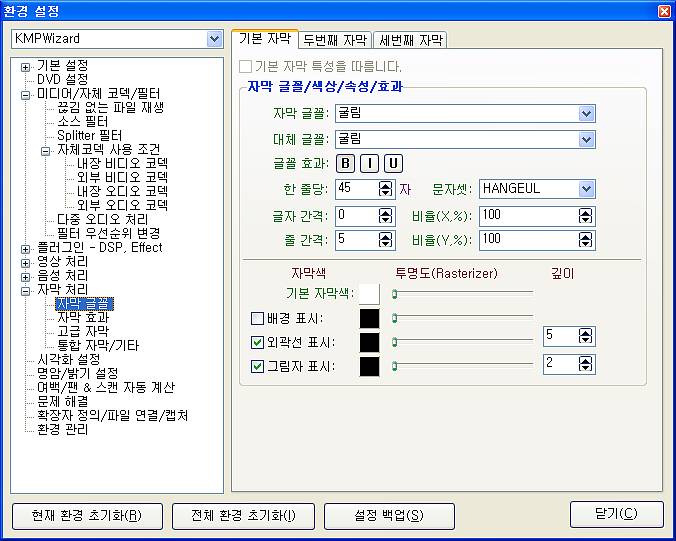The height and width of the screenshot is (541, 676).
Task: Toggle the italic (I) font effect
Action: pos(370,164)
